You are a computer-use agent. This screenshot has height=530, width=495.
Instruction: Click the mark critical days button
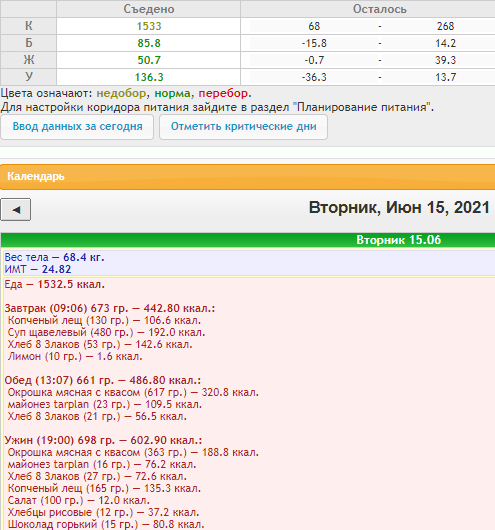[x=243, y=127]
